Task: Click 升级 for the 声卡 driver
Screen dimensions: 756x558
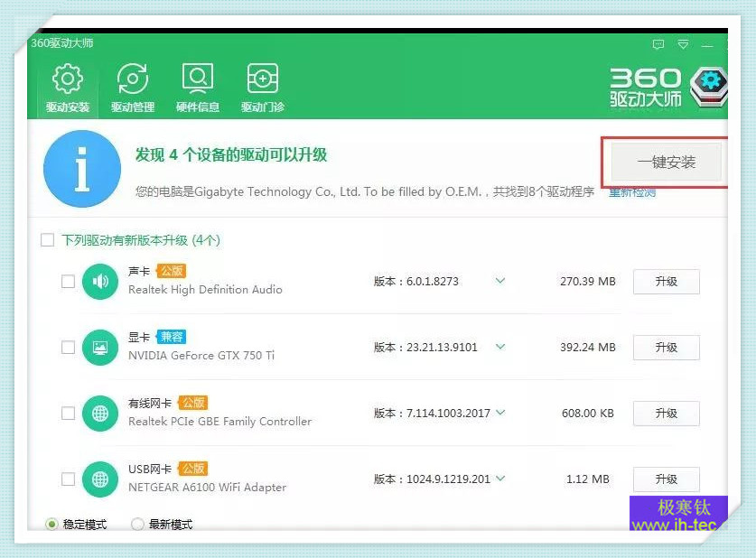Action: point(667,282)
